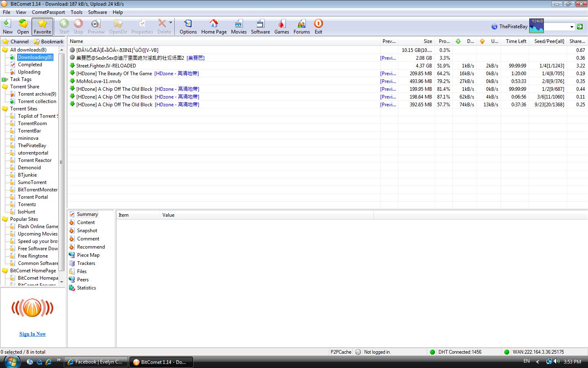This screenshot has width=588, height=368.
Task: Click the Exit toolbar icon
Action: pos(318,26)
